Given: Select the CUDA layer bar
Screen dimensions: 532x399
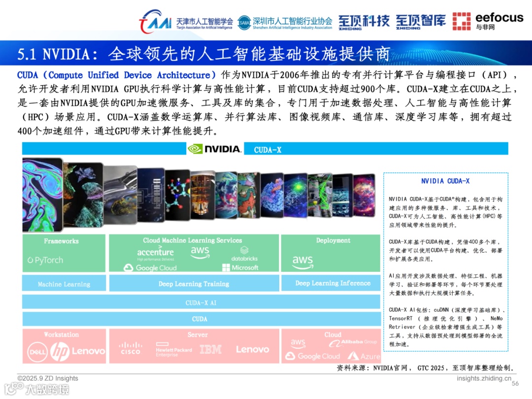Looking at the screenshot, I should [201, 319].
